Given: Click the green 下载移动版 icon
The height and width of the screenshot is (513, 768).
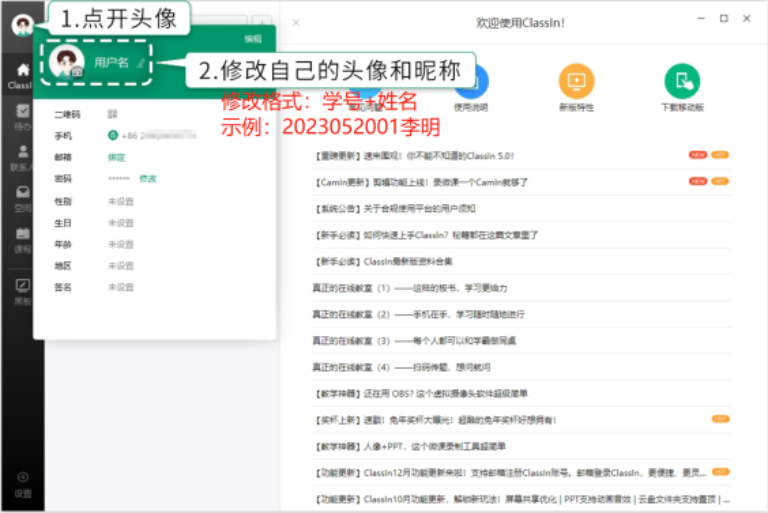Looking at the screenshot, I should [x=682, y=81].
